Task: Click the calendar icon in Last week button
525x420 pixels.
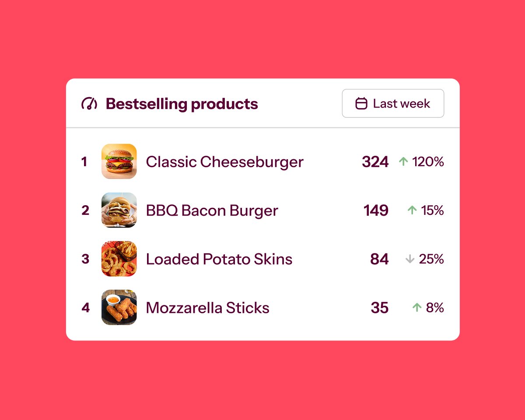Action: point(361,104)
